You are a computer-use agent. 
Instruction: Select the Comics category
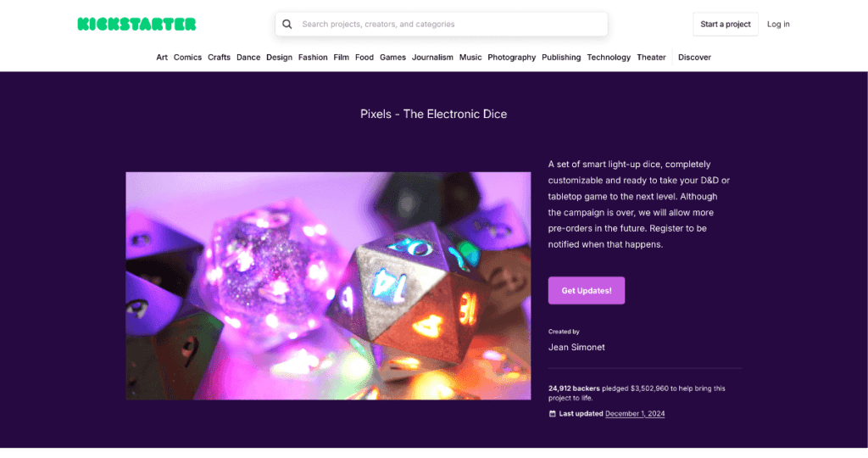(x=187, y=58)
